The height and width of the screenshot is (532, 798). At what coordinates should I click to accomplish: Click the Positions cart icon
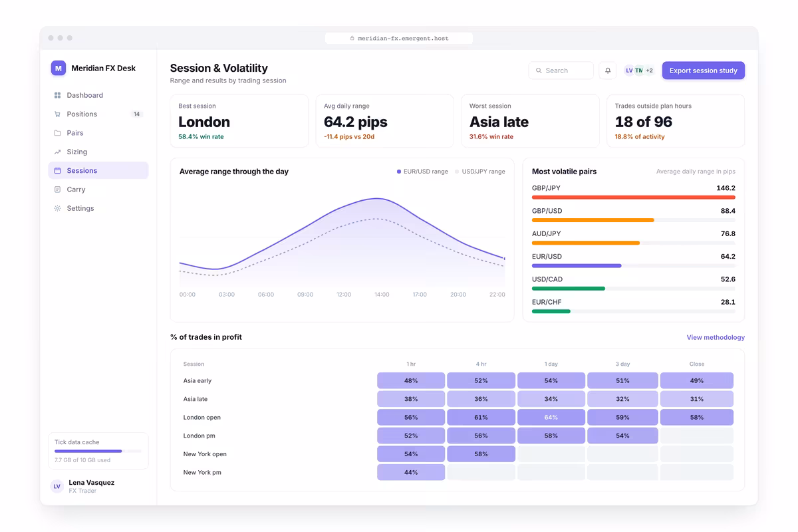click(x=57, y=114)
